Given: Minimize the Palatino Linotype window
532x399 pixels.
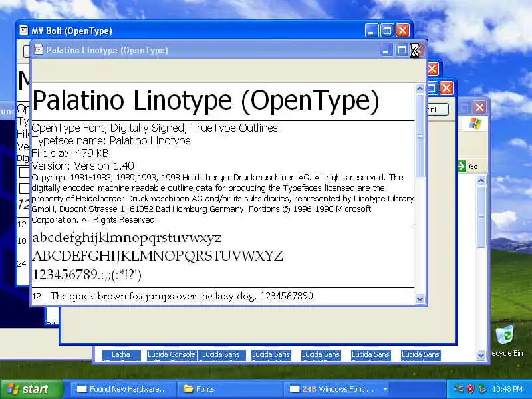Looking at the screenshot, I should click(x=386, y=51).
